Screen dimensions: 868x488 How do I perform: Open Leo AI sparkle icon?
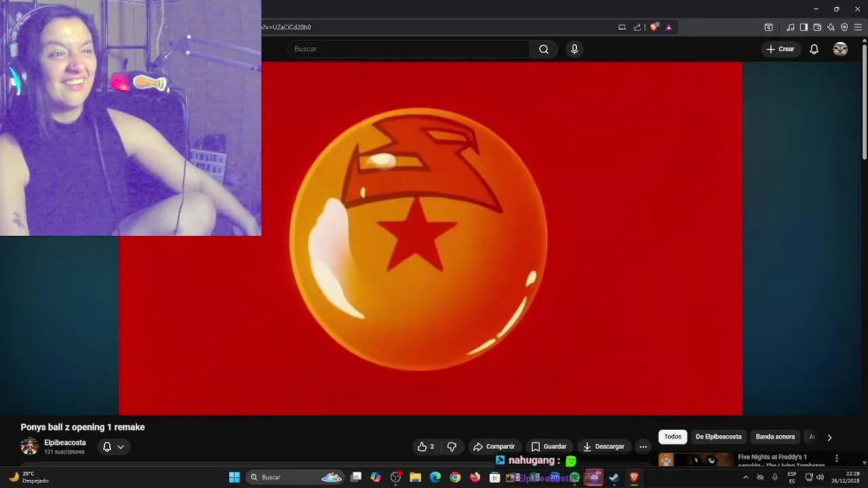pyautogui.click(x=831, y=27)
